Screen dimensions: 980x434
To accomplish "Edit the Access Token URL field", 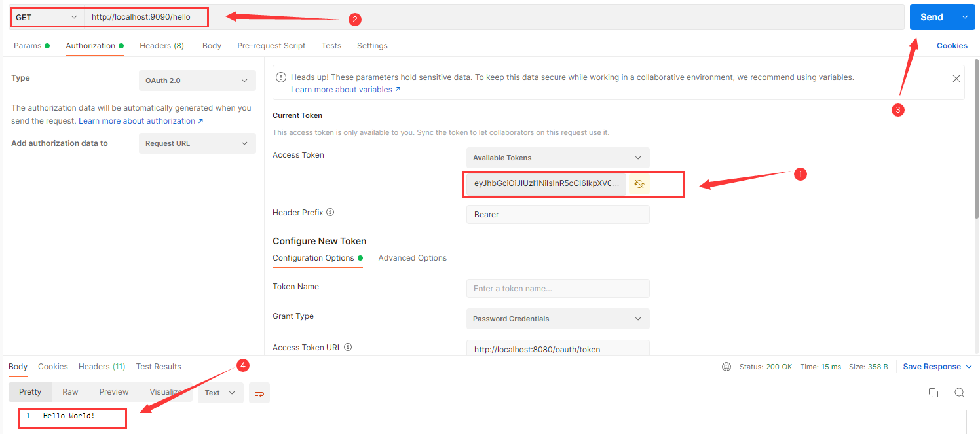I will [x=557, y=349].
